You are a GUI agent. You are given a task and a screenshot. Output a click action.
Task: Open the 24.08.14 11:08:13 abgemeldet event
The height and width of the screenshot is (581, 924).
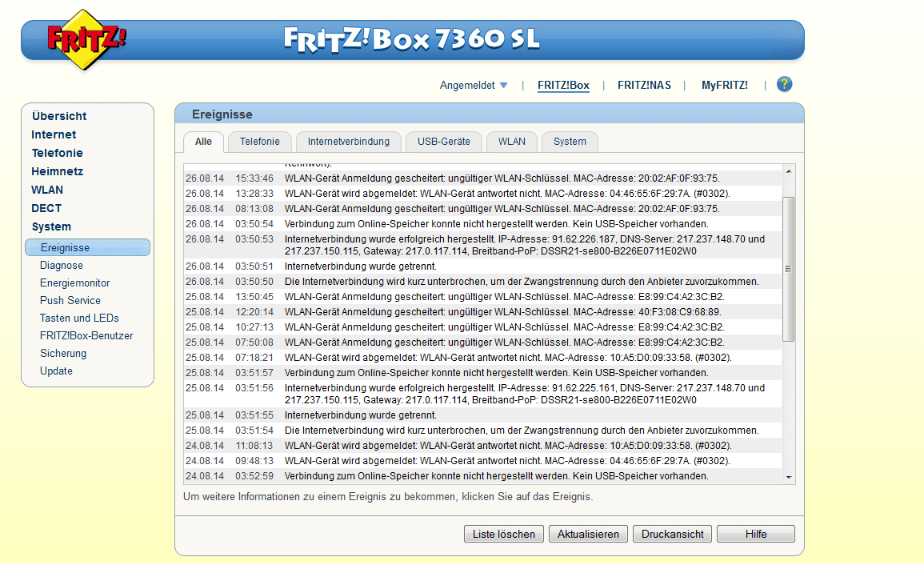tap(482, 446)
